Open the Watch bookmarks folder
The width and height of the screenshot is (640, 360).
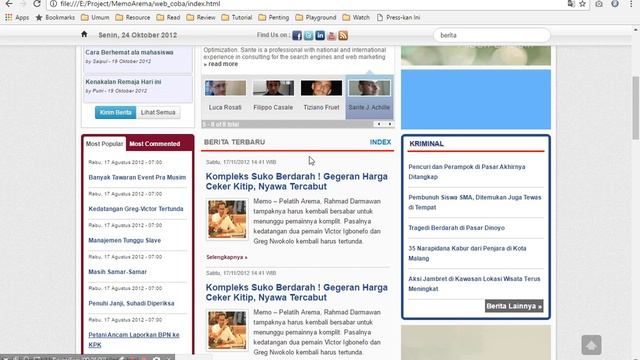(356, 18)
